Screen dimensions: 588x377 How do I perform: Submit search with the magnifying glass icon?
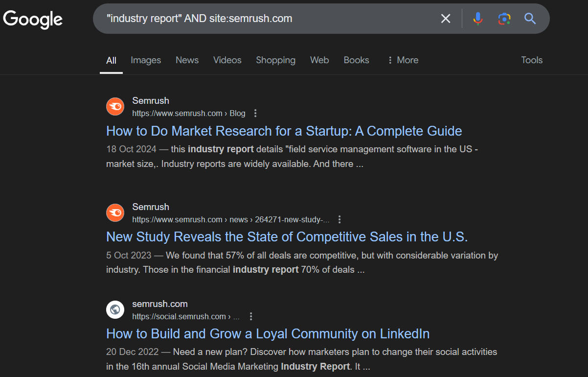tap(530, 19)
